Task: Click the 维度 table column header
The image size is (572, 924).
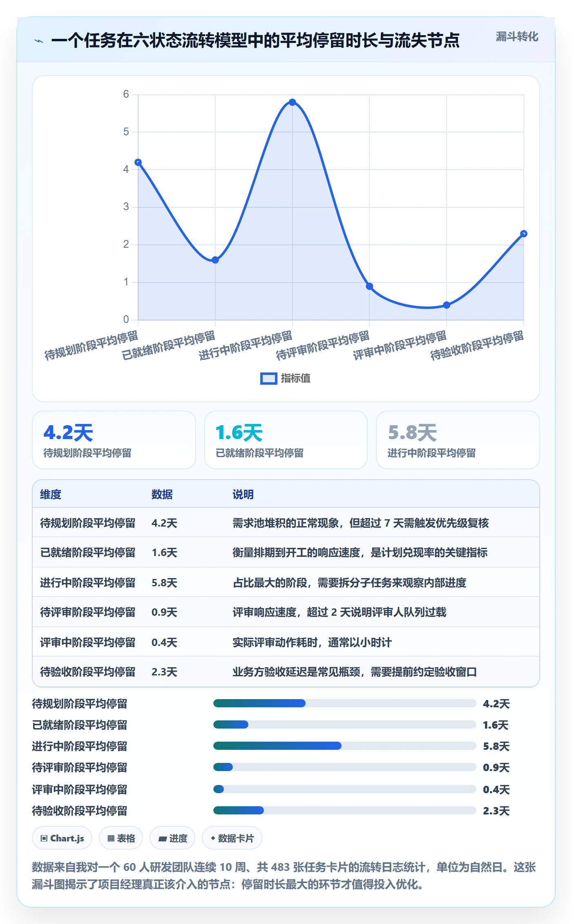Action: click(51, 494)
